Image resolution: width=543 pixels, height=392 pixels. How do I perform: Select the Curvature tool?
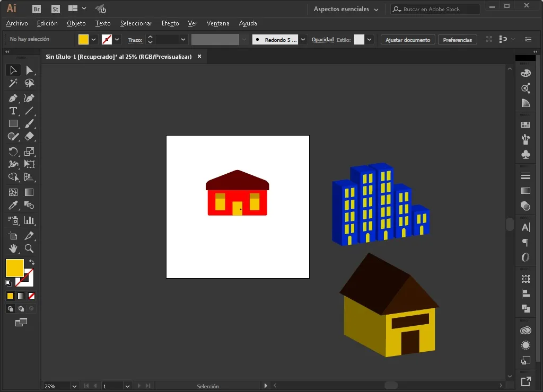click(30, 98)
